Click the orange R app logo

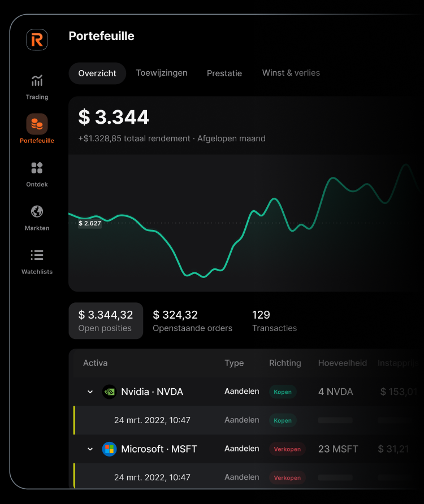click(x=37, y=40)
